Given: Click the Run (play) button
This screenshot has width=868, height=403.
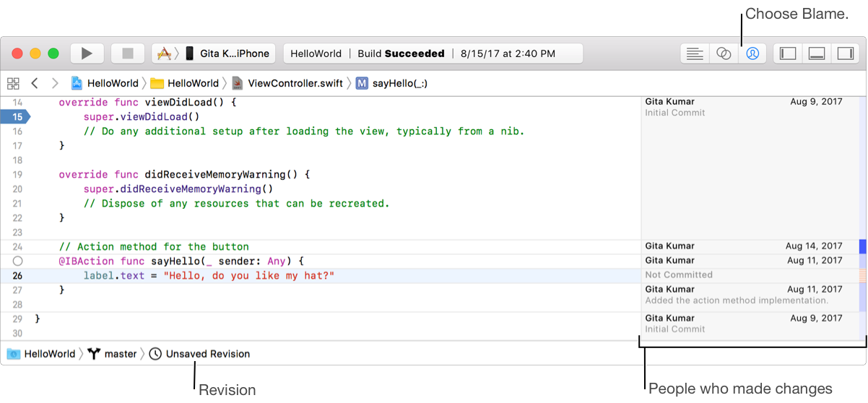Looking at the screenshot, I should point(87,53).
